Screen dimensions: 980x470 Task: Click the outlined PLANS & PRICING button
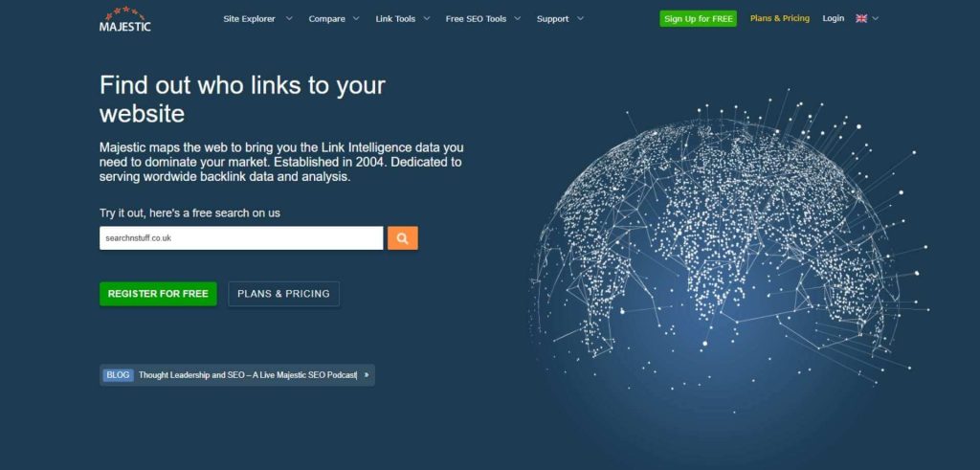(x=283, y=294)
